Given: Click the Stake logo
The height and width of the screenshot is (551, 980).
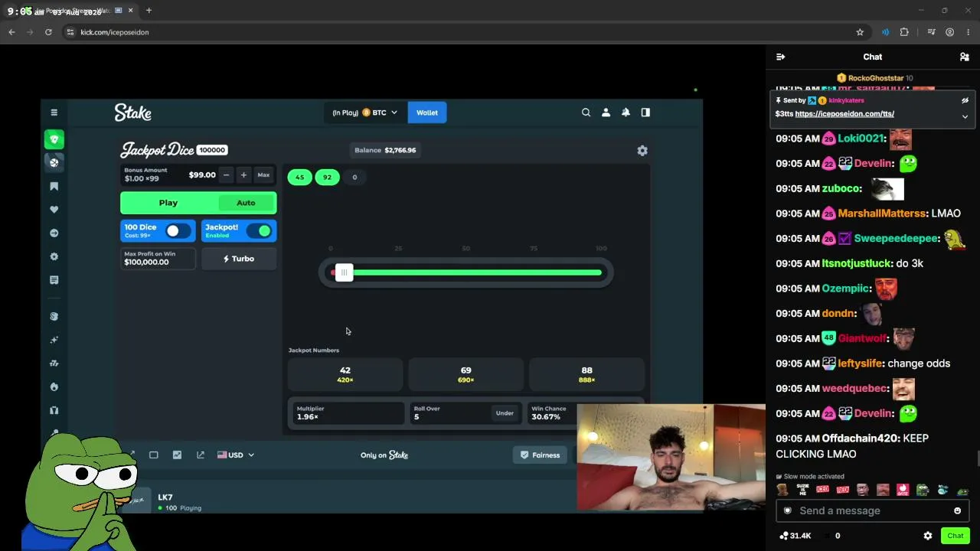Looking at the screenshot, I should pyautogui.click(x=133, y=112).
